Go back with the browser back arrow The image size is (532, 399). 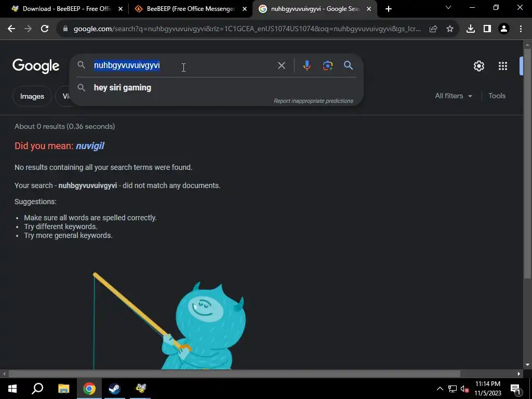point(11,29)
